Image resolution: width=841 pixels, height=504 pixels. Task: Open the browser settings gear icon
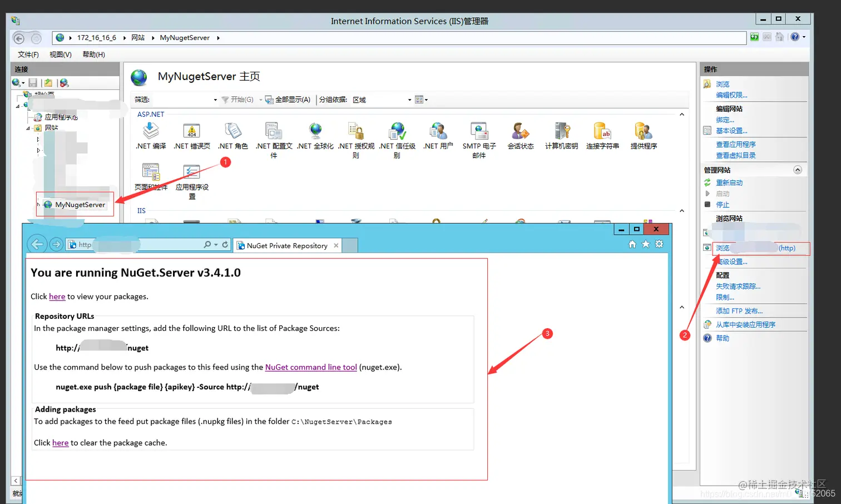(659, 244)
